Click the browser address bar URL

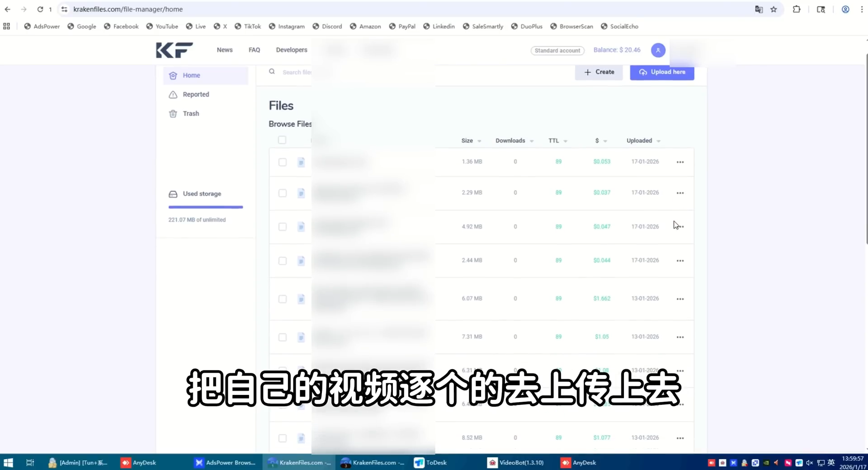coord(128,9)
